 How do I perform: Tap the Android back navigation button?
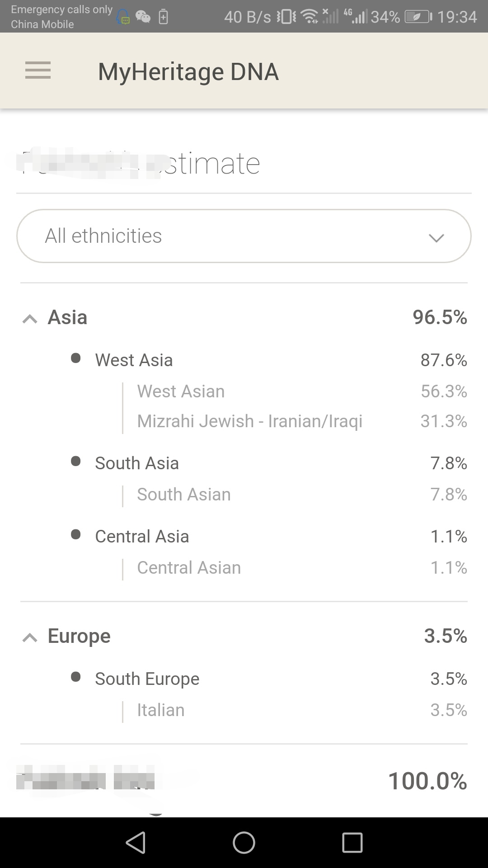136,843
